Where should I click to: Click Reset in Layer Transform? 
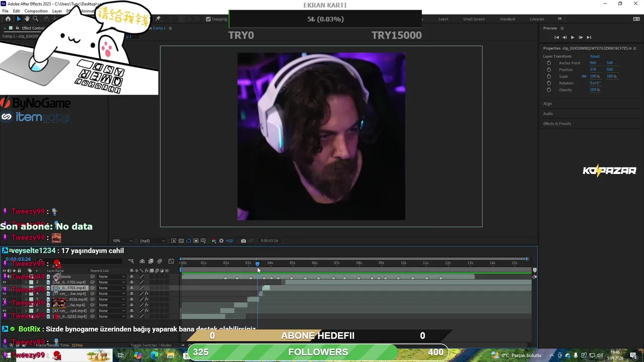point(595,56)
